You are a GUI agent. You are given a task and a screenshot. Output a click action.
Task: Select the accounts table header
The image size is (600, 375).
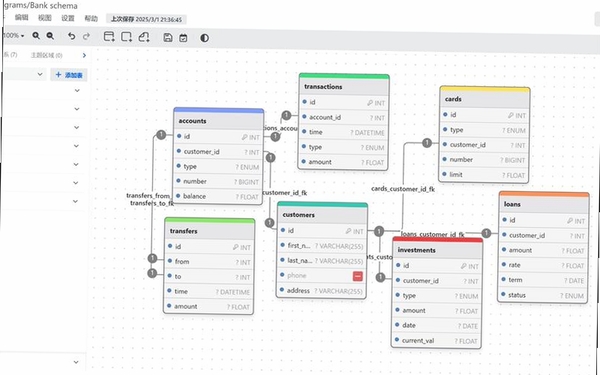pyautogui.click(x=218, y=121)
